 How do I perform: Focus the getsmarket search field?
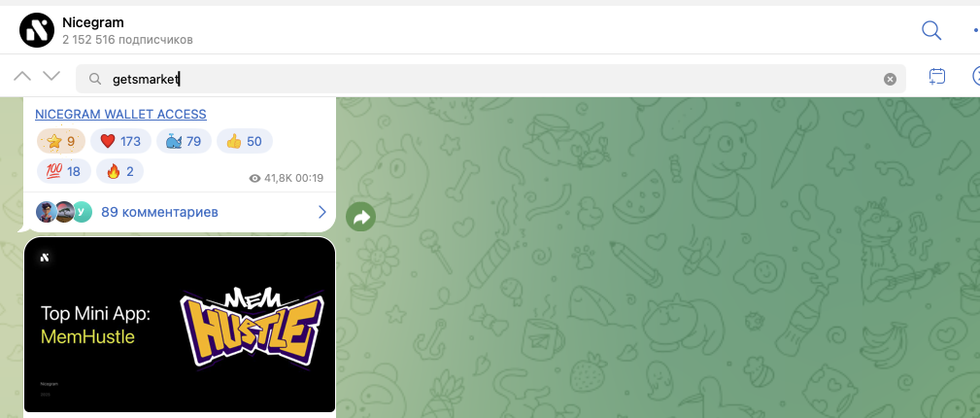[x=490, y=79]
